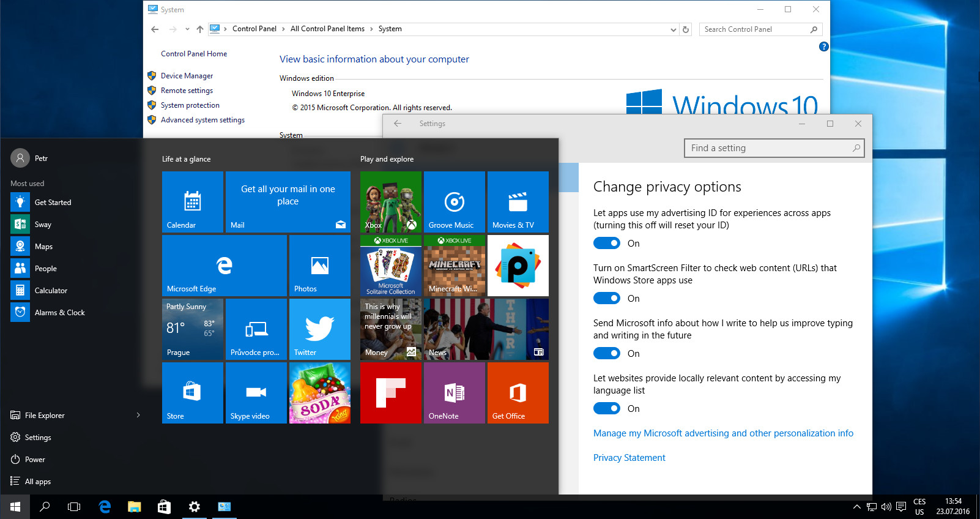Toggle send typing info switch
The image size is (980, 519).
click(607, 353)
